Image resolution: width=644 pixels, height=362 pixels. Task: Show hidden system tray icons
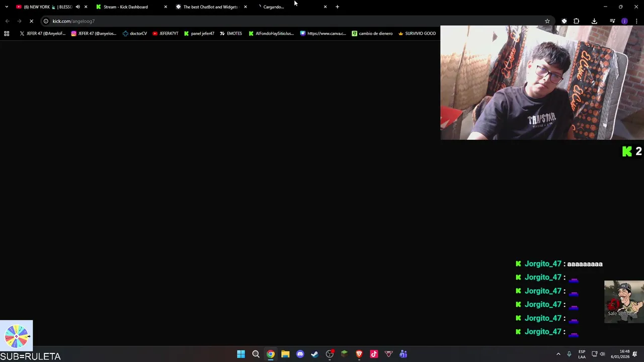558,354
